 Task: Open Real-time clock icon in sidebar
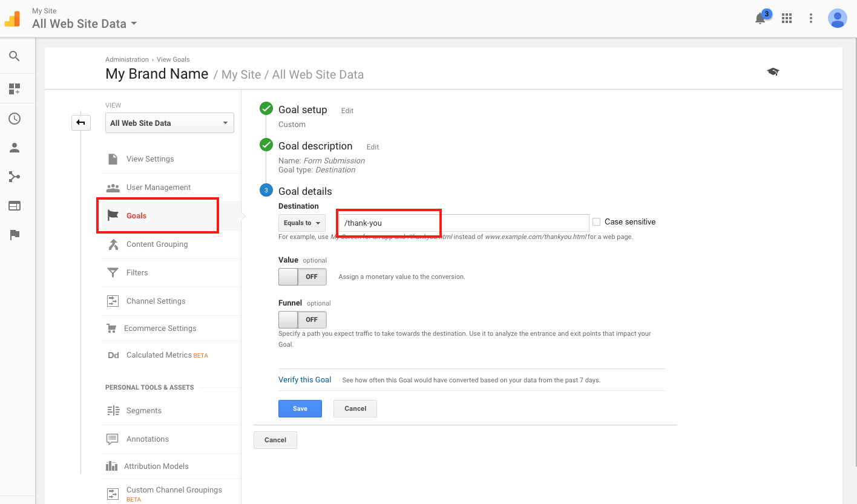click(15, 119)
